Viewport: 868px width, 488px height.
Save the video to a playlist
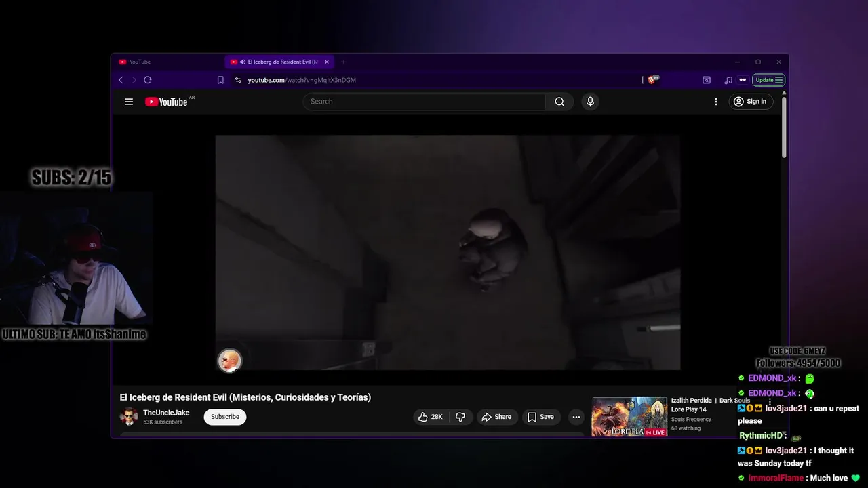pos(540,417)
